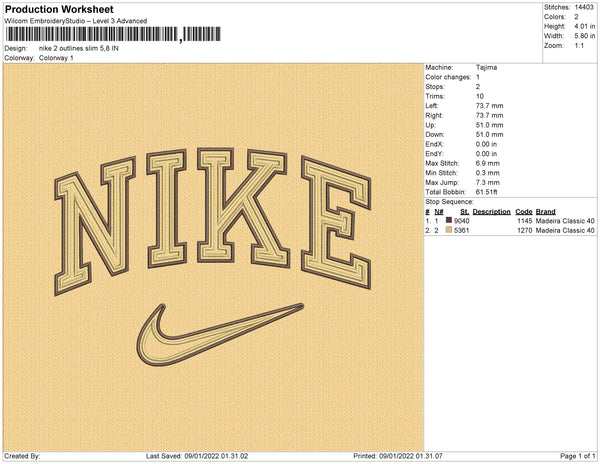Click the 'Created By:' label
Image resolution: width=600 pixels, height=464 pixels.
[x=22, y=456]
